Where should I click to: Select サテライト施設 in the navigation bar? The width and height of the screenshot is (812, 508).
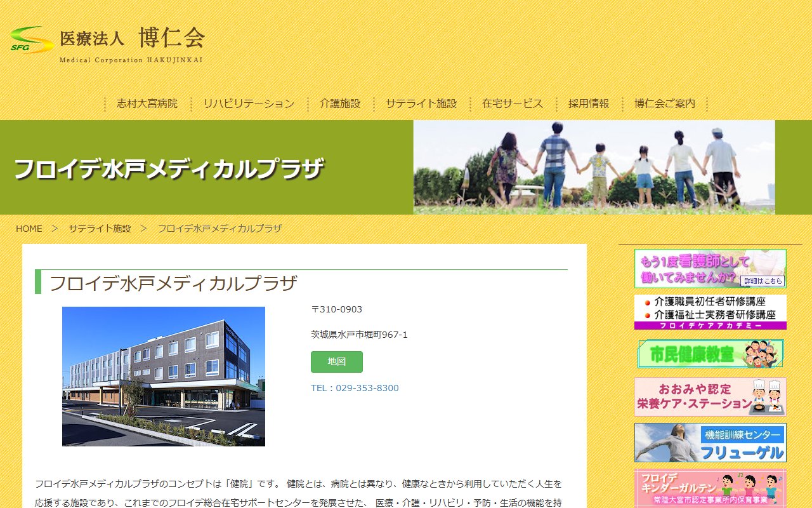[x=421, y=104]
